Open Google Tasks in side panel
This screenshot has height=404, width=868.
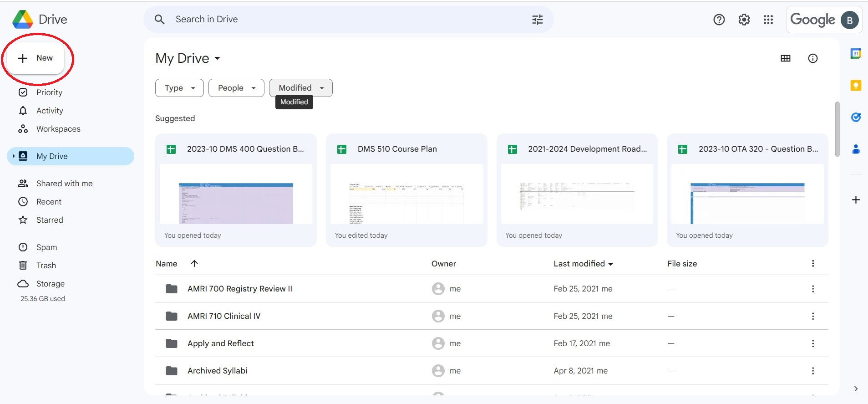(x=856, y=117)
